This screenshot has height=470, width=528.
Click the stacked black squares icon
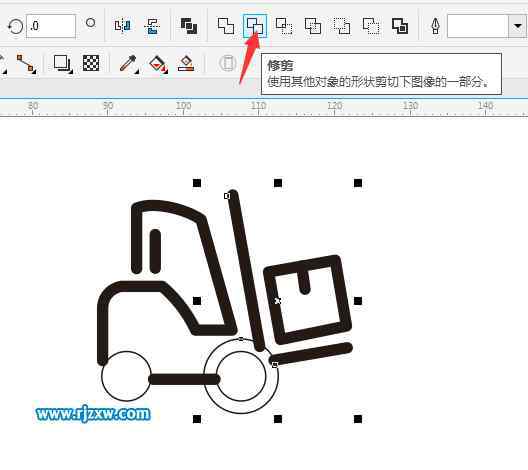click(x=189, y=26)
